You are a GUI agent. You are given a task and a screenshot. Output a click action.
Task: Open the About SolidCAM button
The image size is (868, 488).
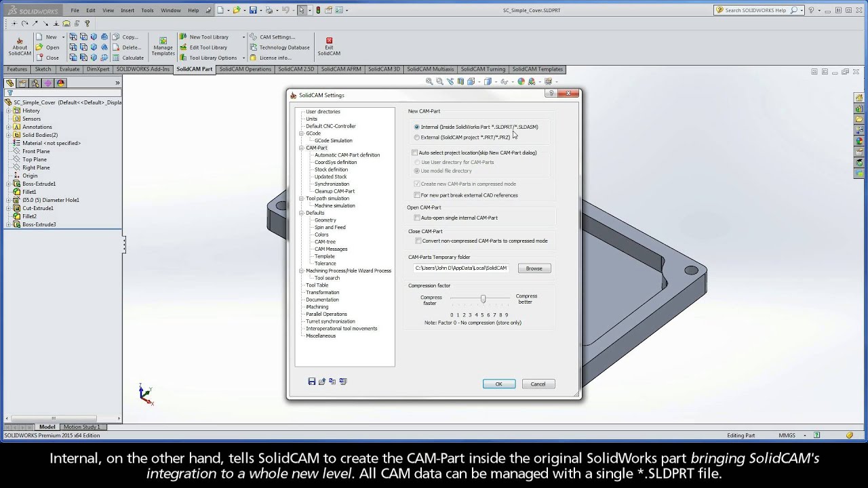(20, 47)
